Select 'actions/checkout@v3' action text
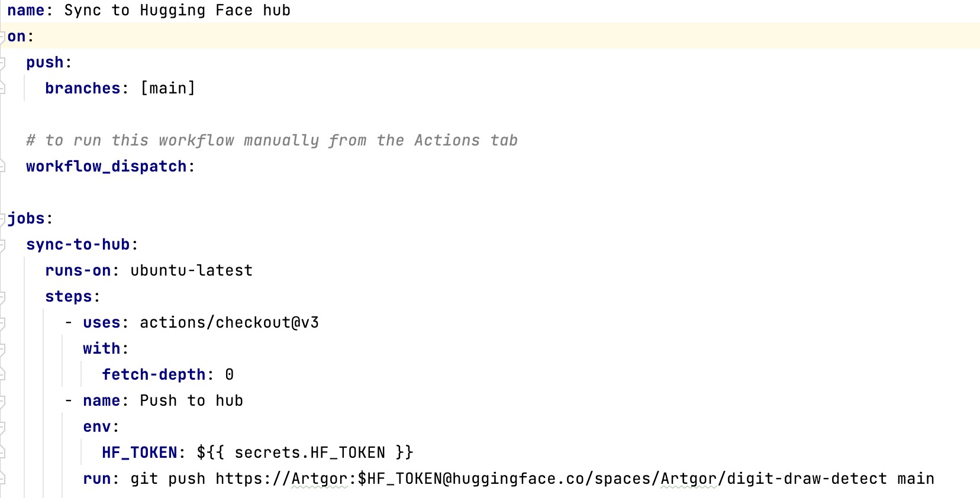Screen dimensions: 980x498 pos(229,323)
